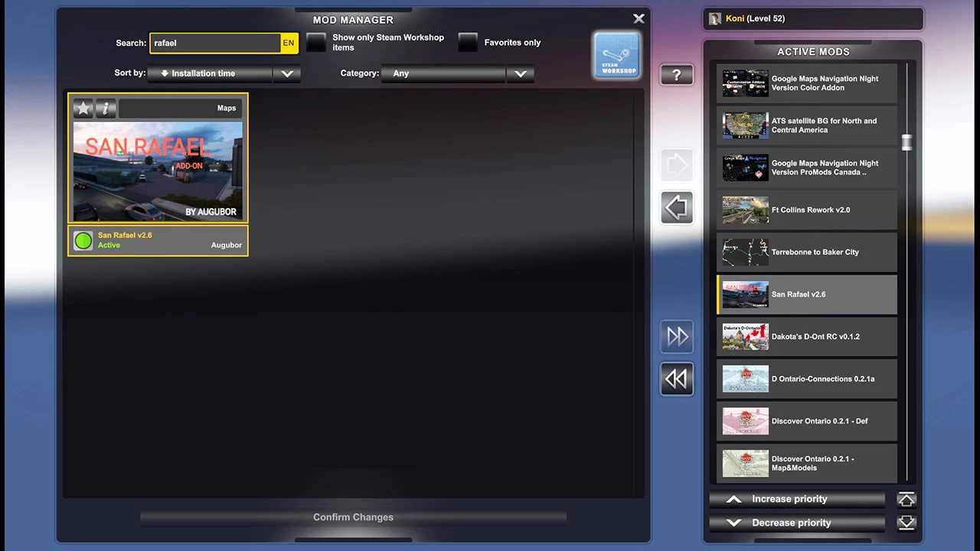
Task: Open San Rafael mod info icon
Action: pyautogui.click(x=106, y=109)
